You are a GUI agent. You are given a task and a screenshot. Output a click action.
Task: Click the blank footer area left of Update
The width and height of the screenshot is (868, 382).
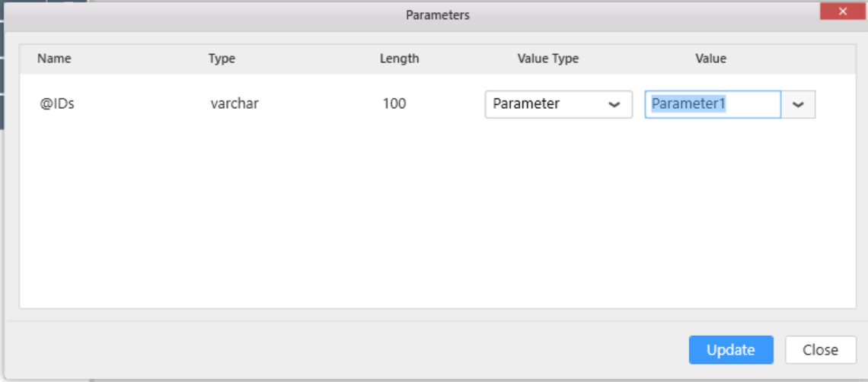[x=343, y=350]
